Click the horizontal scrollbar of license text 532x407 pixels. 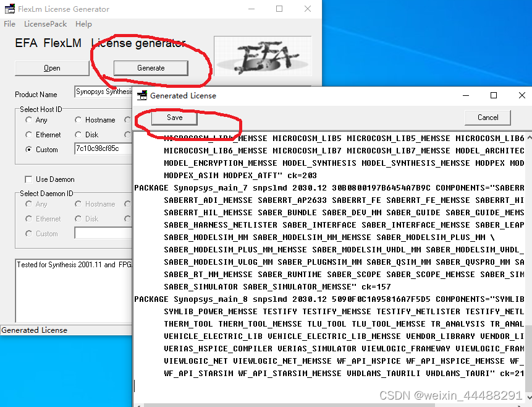pyautogui.click(x=289, y=405)
